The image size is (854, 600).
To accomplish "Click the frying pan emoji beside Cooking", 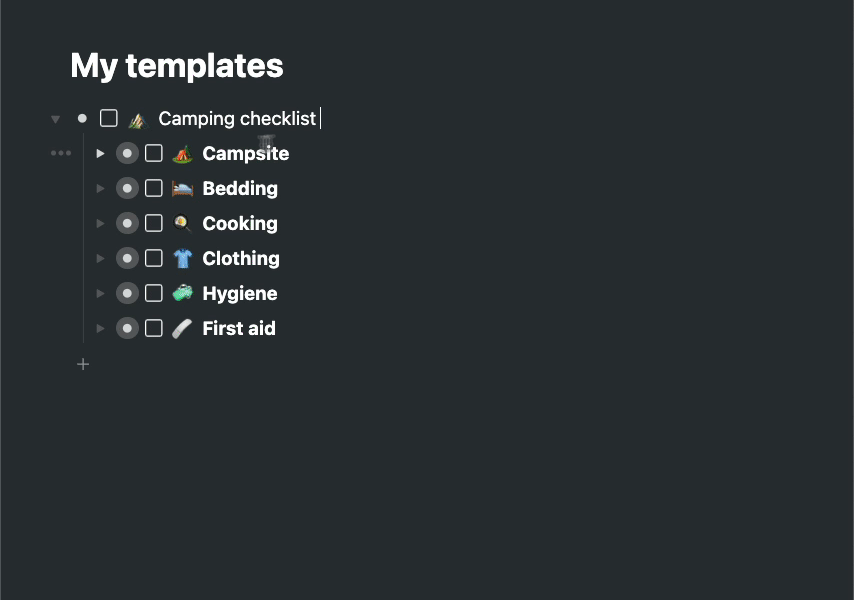I will pos(181,223).
